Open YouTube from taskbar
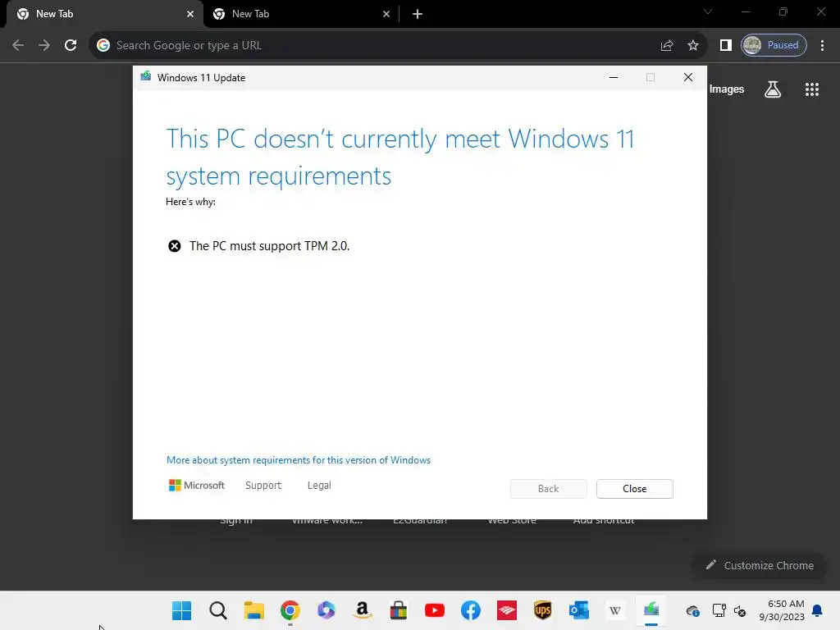Screen dimensions: 840x630 tap(435, 610)
